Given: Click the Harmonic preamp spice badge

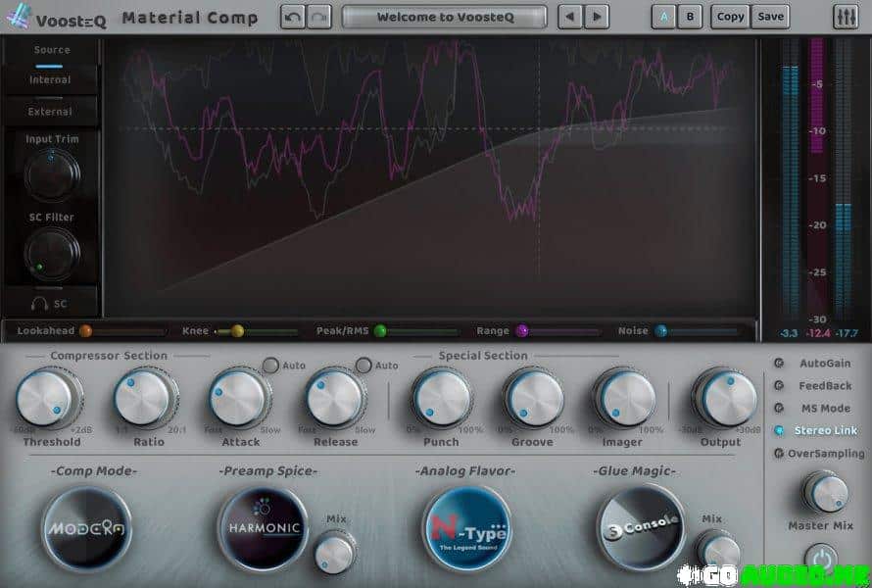Looking at the screenshot, I should click(264, 528).
